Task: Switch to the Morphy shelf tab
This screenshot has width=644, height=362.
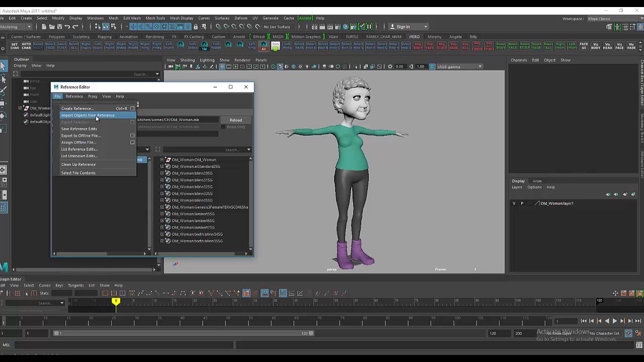Action: pos(434,37)
